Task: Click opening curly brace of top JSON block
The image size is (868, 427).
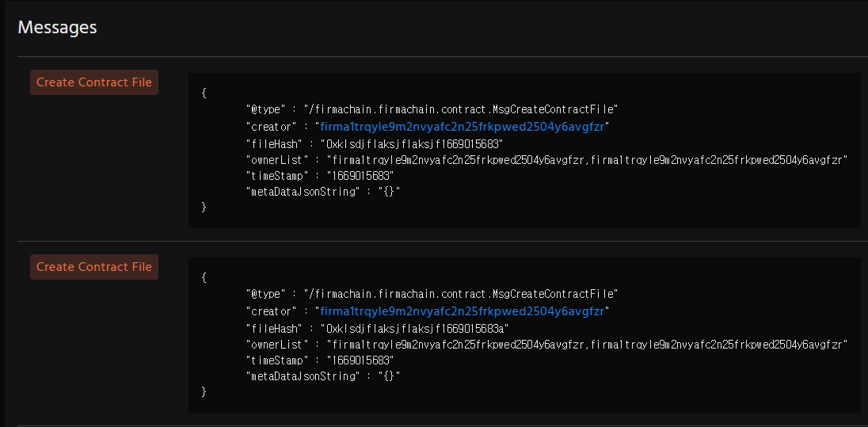Action: pyautogui.click(x=204, y=93)
